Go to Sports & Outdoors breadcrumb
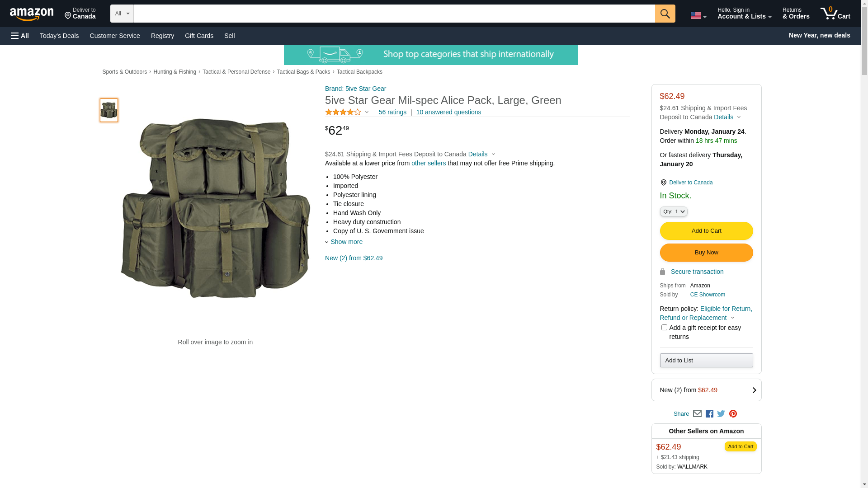Image resolution: width=868 pixels, height=488 pixels. tap(124, 72)
